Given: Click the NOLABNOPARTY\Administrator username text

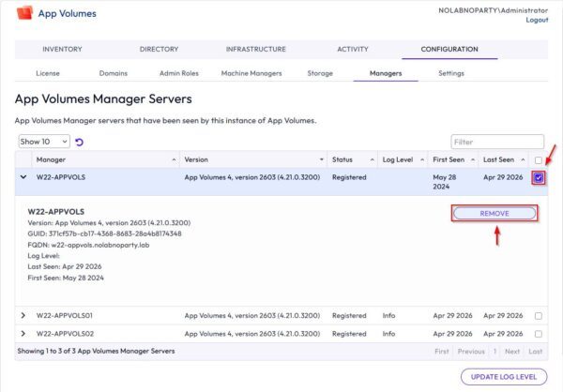Looking at the screenshot, I should 493,10.
